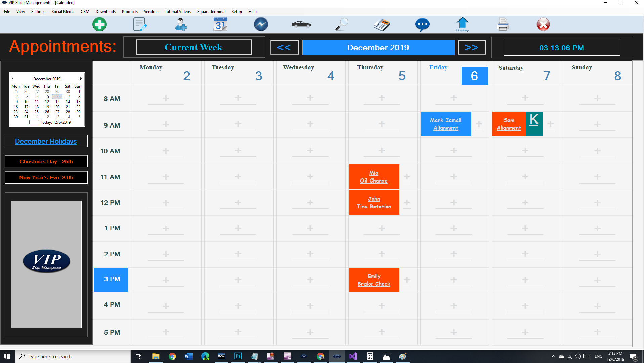644x363 pixels.
Task: Click the black car vehicle icon
Action: [x=301, y=25]
